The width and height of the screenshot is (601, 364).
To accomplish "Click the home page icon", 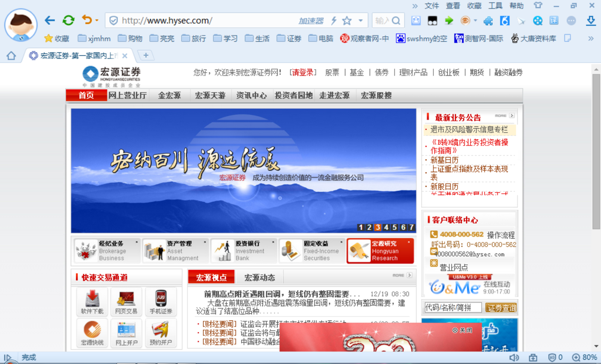I will coord(11,56).
